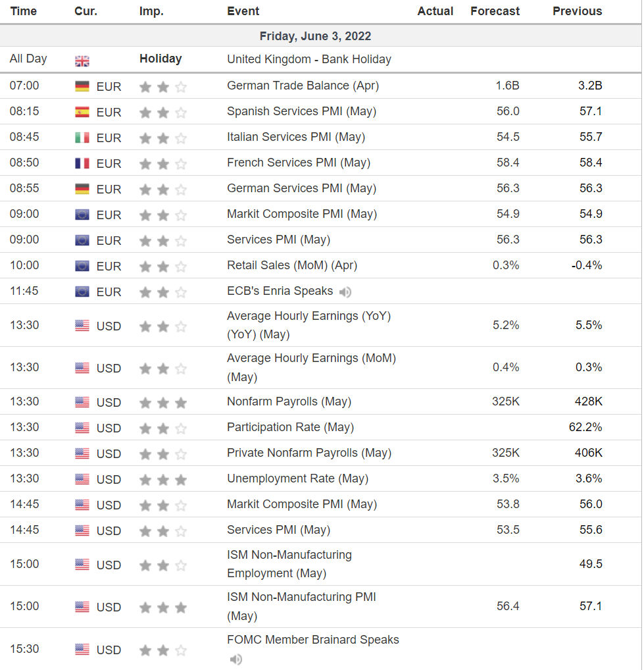644x670 pixels.
Task: Toggle the first star for Unemployment Rate
Action: [x=145, y=478]
